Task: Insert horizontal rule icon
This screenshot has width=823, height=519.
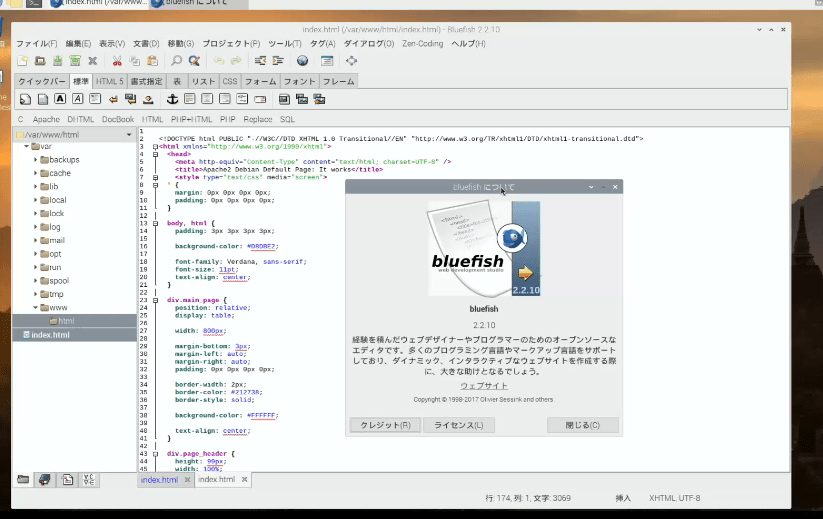Action: [x=189, y=99]
